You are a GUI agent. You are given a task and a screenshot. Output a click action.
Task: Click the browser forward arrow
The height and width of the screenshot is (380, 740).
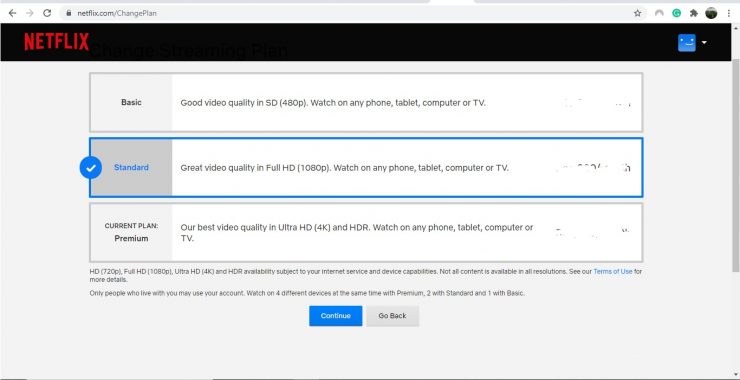pyautogui.click(x=29, y=13)
